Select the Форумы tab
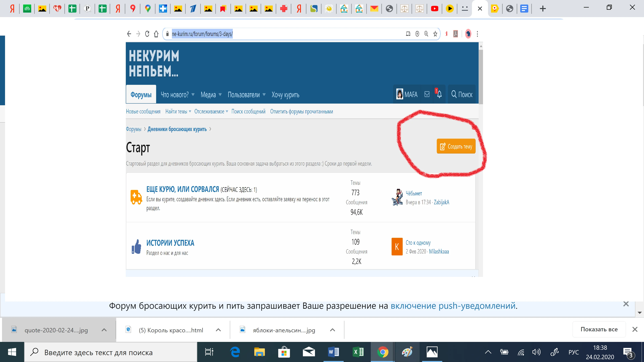Screen dimensions: 644x362 141,95
